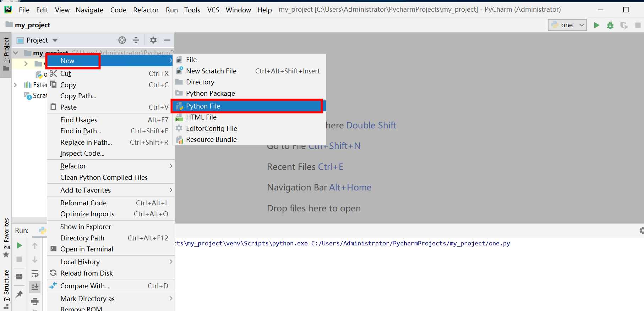The height and width of the screenshot is (311, 644).
Task: Open the Window menu
Action: click(238, 10)
